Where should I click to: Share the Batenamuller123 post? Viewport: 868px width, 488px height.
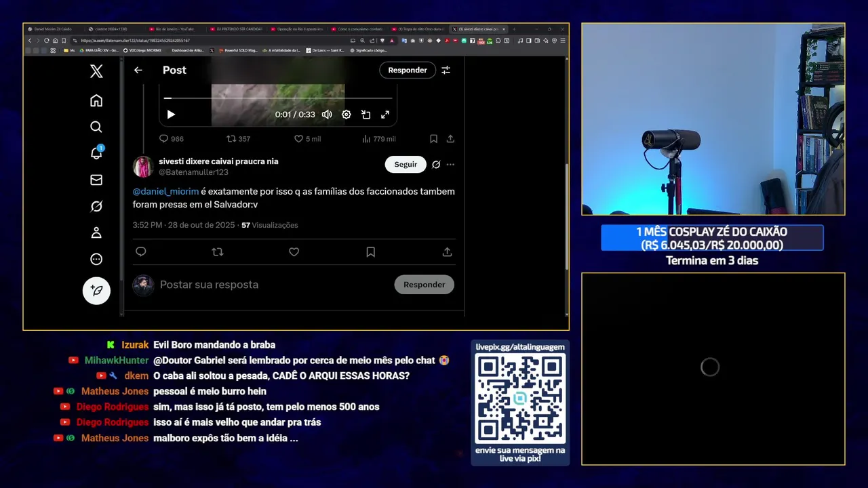(x=448, y=251)
